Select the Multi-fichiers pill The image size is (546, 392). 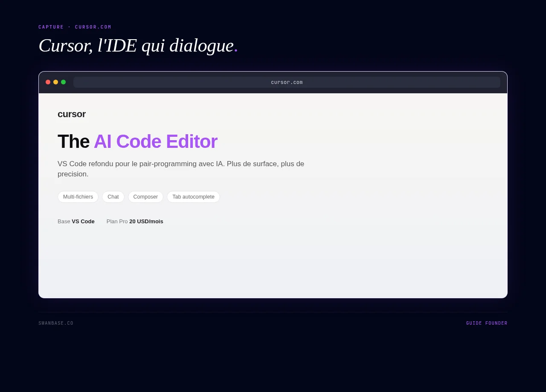tap(78, 197)
